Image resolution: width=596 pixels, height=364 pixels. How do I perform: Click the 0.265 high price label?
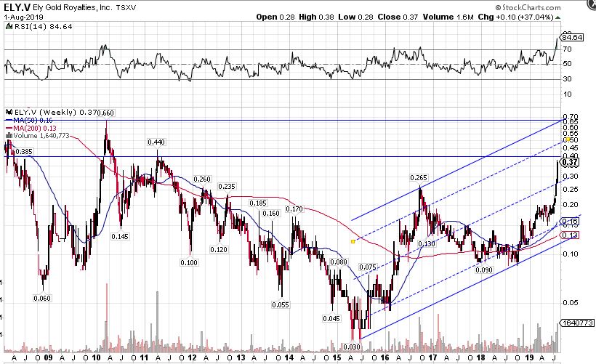pyautogui.click(x=419, y=178)
